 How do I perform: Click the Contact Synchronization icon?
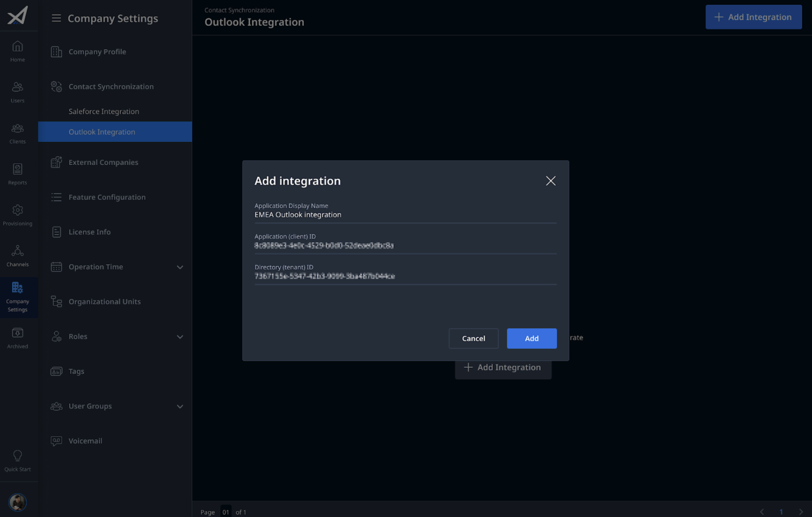tap(56, 86)
